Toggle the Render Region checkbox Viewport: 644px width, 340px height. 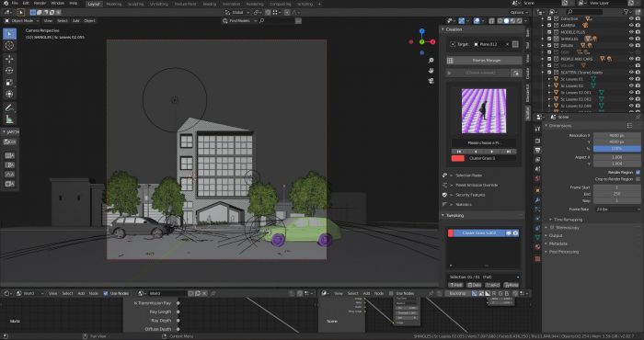tap(638, 172)
